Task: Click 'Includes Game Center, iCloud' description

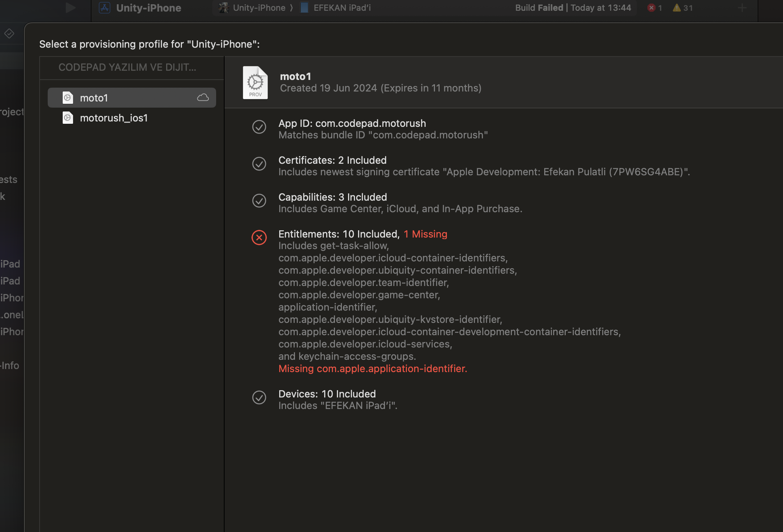Action: pyautogui.click(x=400, y=209)
